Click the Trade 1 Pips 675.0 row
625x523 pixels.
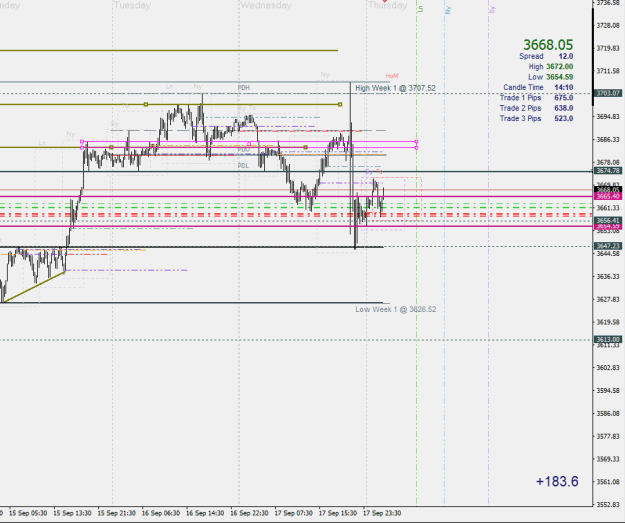537,98
